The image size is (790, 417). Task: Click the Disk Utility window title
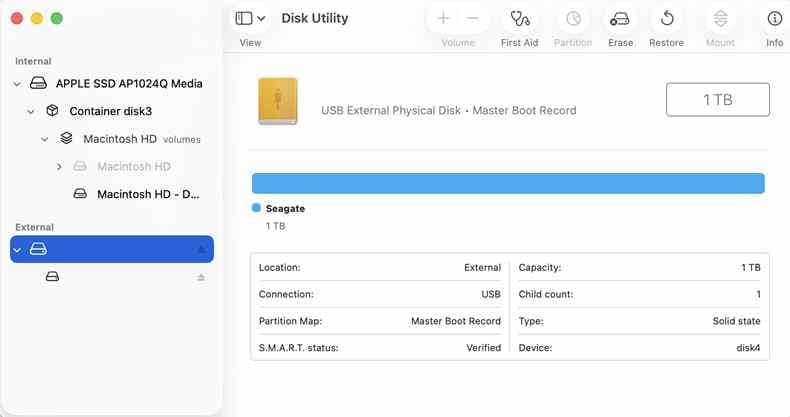(314, 18)
